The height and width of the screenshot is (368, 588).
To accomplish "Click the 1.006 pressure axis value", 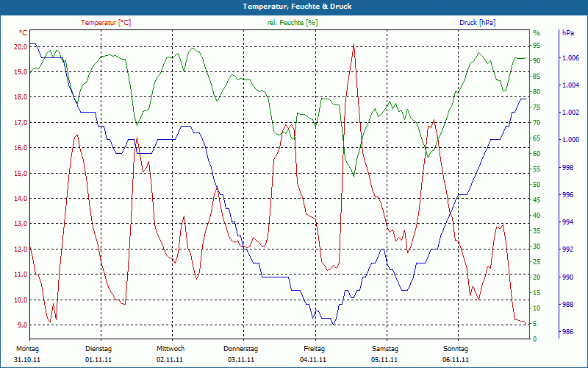I will pyautogui.click(x=570, y=58).
